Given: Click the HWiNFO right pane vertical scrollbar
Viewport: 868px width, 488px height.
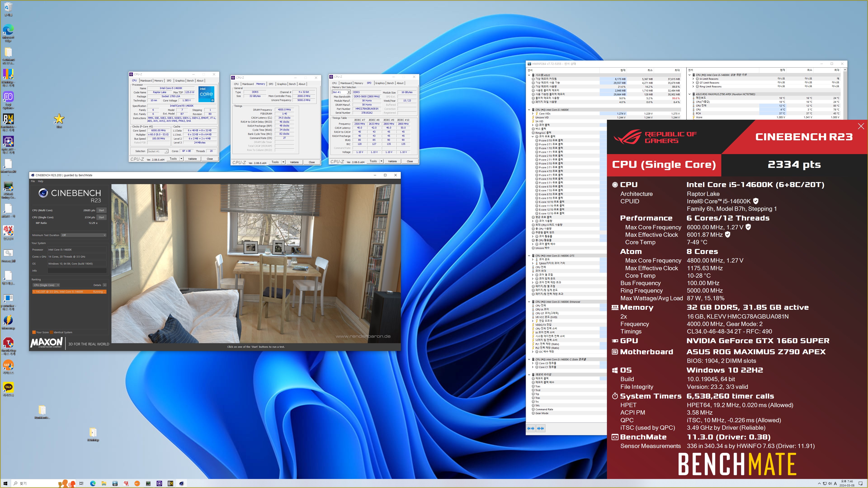Looking at the screenshot, I should pos(845,94).
